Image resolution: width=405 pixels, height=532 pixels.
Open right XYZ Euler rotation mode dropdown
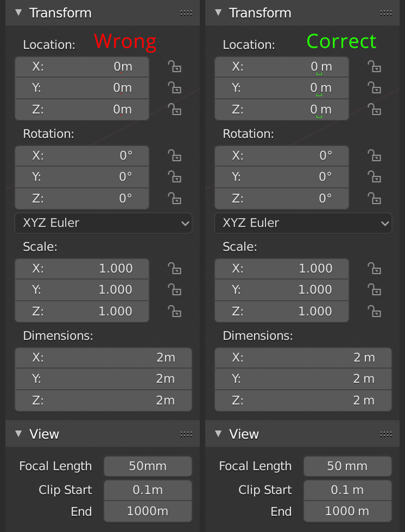303,223
